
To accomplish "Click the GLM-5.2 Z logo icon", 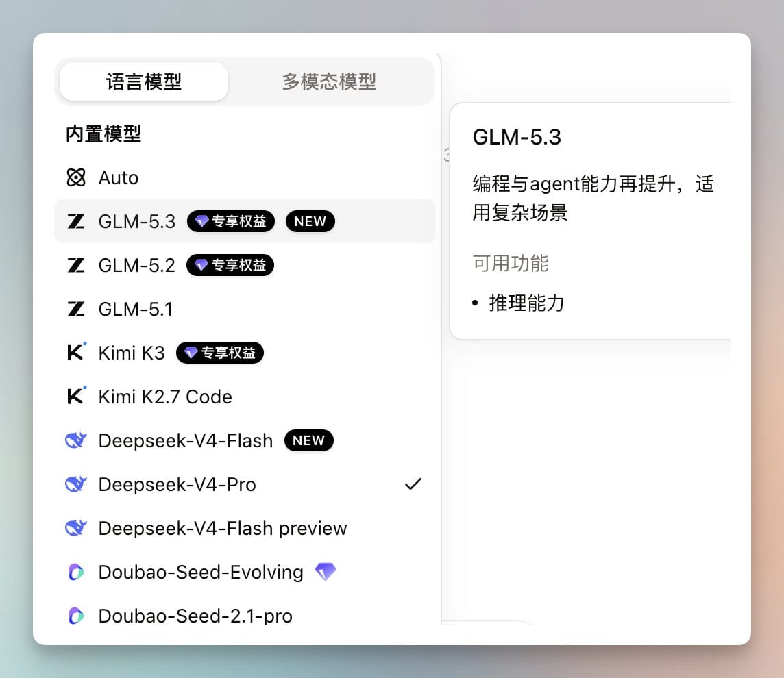I will [x=76, y=265].
